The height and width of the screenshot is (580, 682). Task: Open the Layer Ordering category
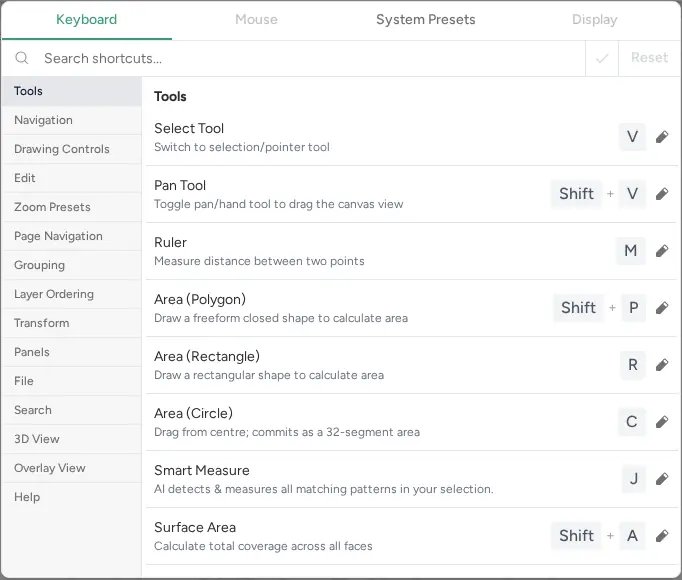(72, 294)
